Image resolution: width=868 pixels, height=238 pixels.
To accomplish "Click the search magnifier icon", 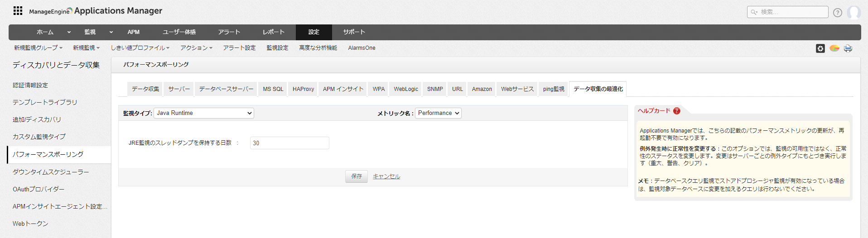I will tap(754, 12).
